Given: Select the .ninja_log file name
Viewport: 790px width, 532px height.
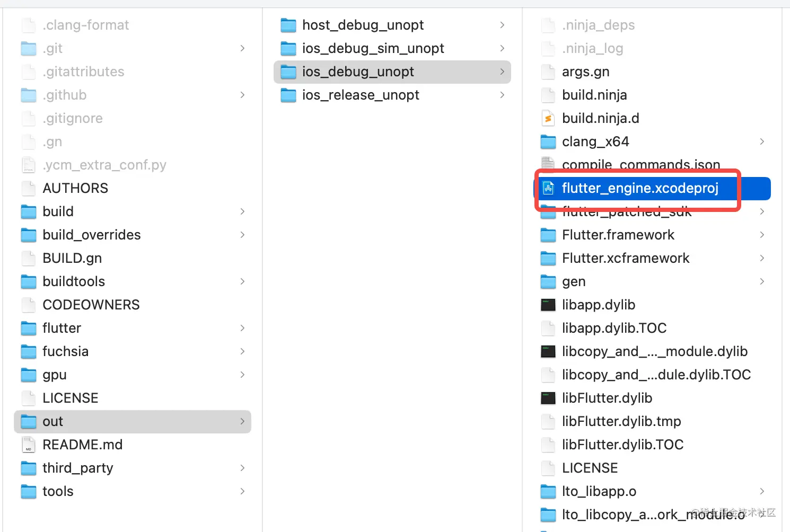Looking at the screenshot, I should coord(593,48).
